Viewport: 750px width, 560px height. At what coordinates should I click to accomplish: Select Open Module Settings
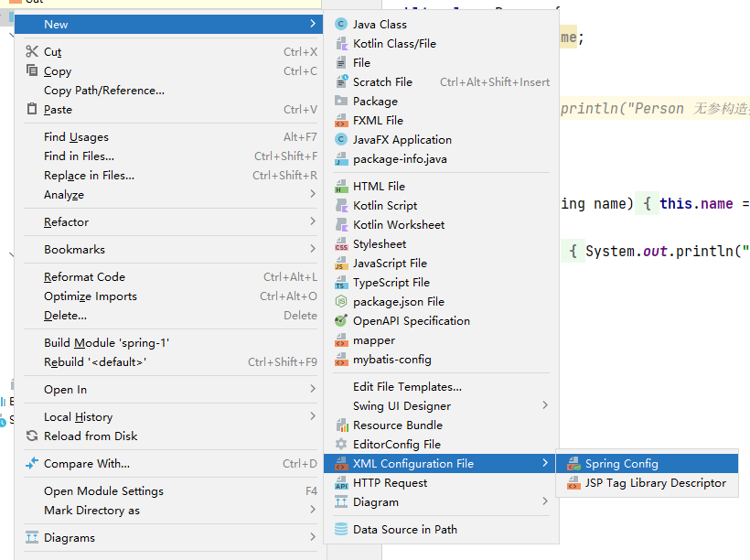coord(103,491)
